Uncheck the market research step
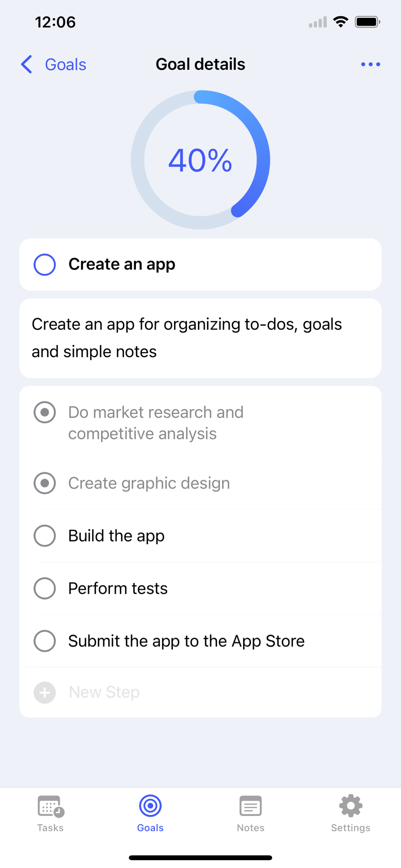401x868 pixels. [x=45, y=412]
